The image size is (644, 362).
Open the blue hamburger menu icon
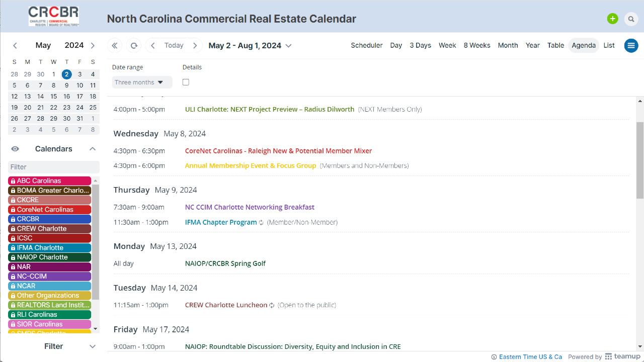(631, 45)
